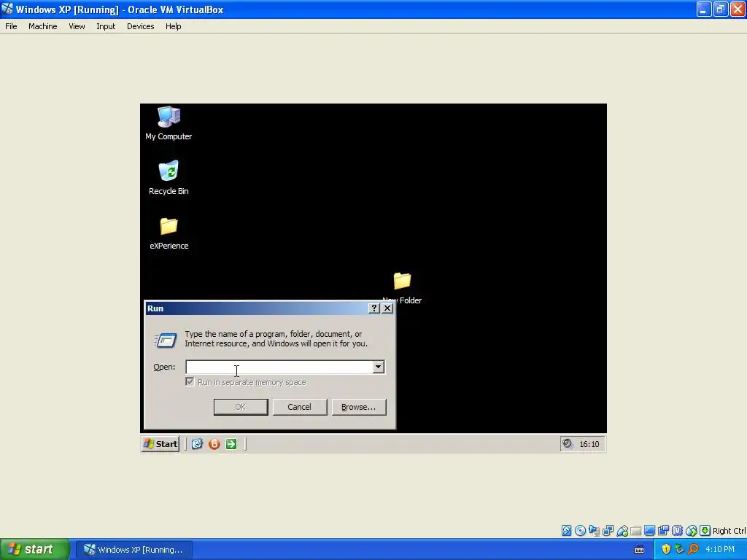Launch the blue quick launch browser icon

click(x=197, y=444)
